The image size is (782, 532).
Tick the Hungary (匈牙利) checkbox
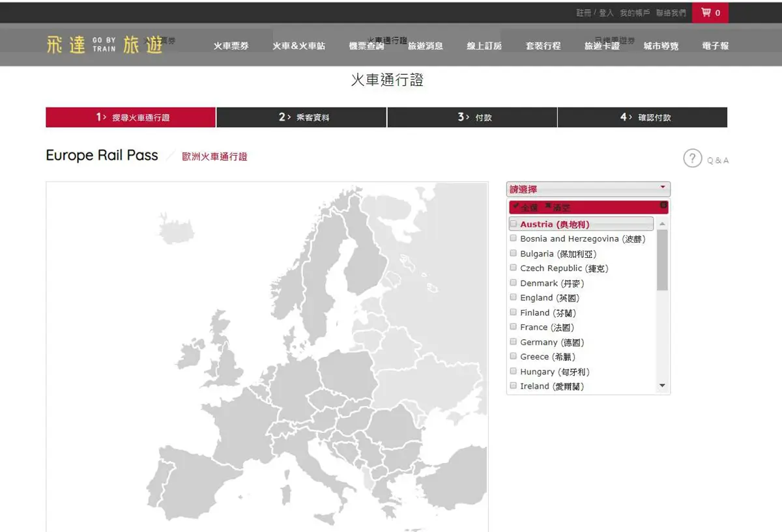click(x=514, y=371)
